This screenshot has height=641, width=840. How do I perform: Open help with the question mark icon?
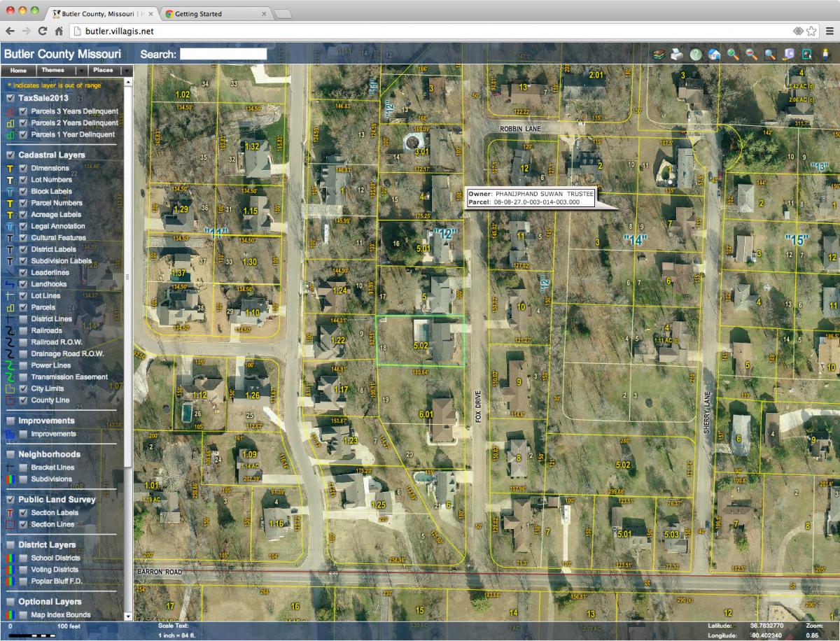click(x=696, y=55)
